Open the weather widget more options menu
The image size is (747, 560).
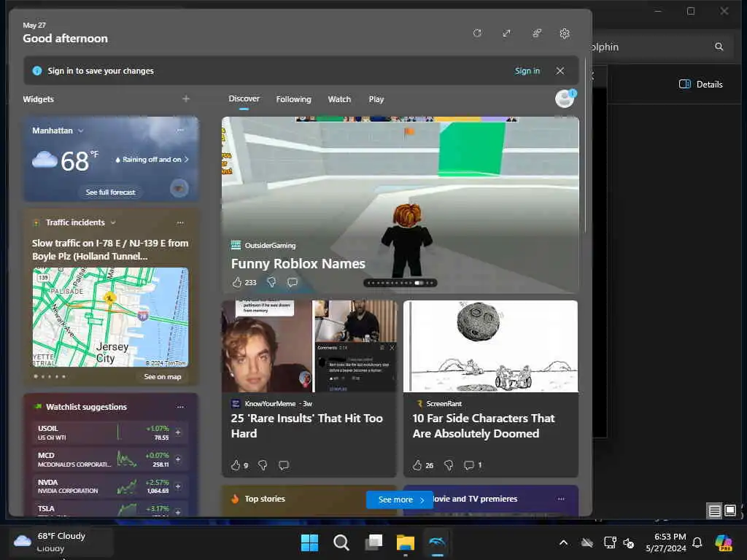coord(180,130)
